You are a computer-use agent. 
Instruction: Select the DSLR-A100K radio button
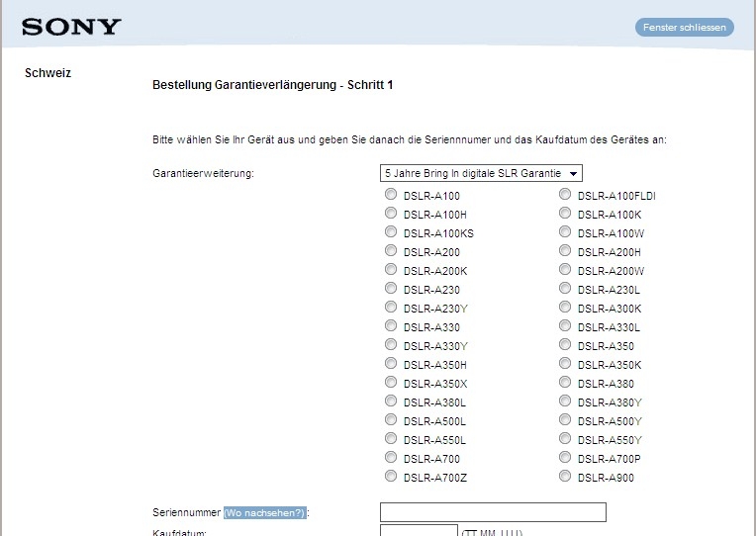click(x=565, y=213)
